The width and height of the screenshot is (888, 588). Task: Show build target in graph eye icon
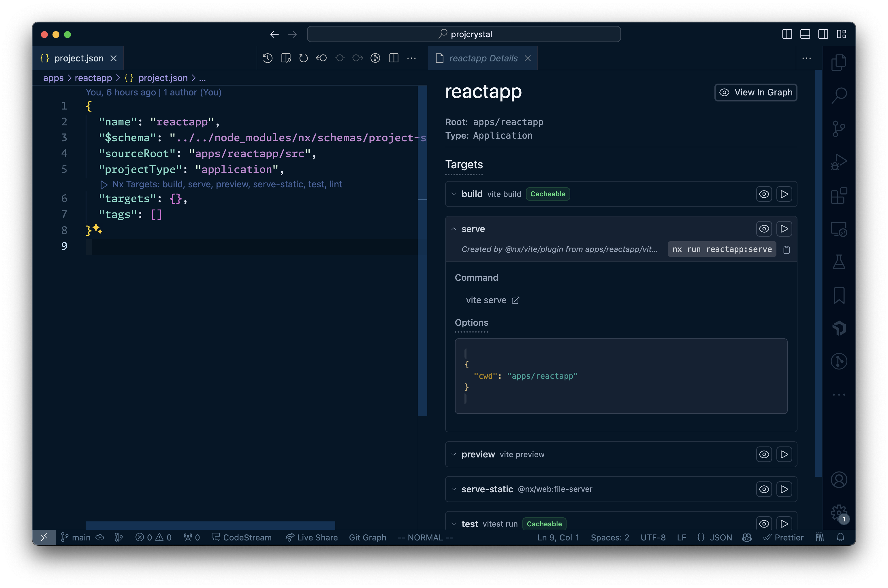coord(764,194)
